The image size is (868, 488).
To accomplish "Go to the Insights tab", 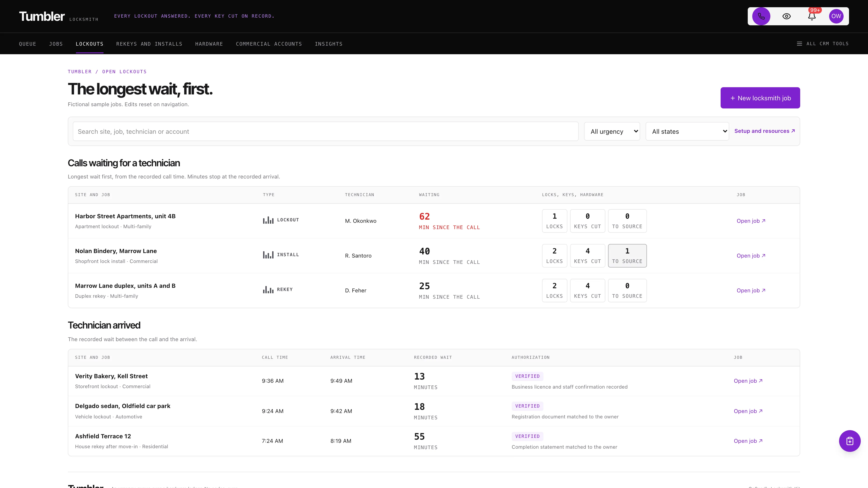I will 328,44.
